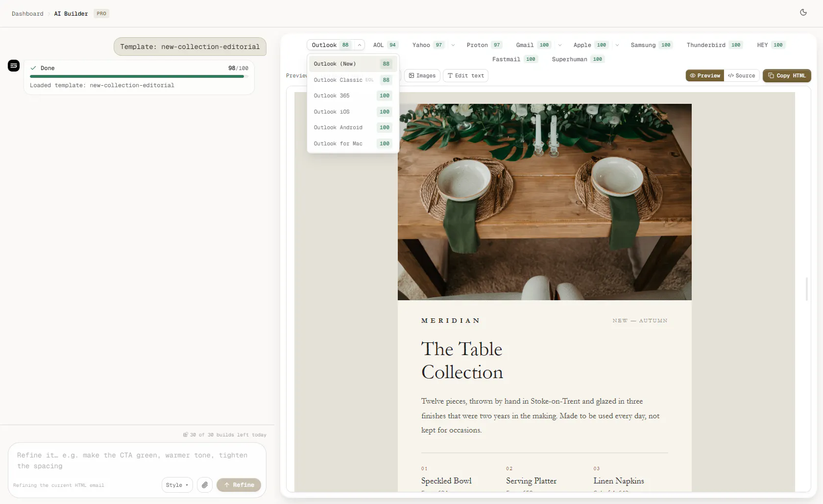This screenshot has width=823, height=504.
Task: Choose Outlook Android from the list
Action: click(x=353, y=127)
